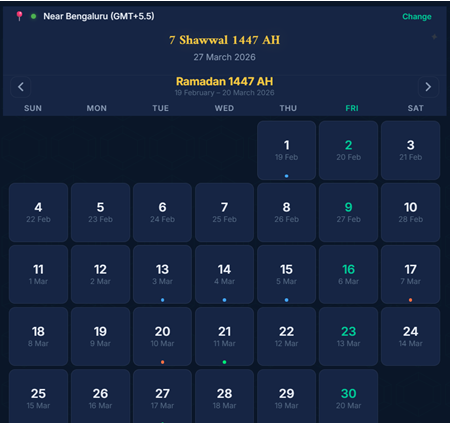Click the 27 March 2026 date text
Image resolution: width=450 pixels, height=423 pixels.
coord(224,57)
